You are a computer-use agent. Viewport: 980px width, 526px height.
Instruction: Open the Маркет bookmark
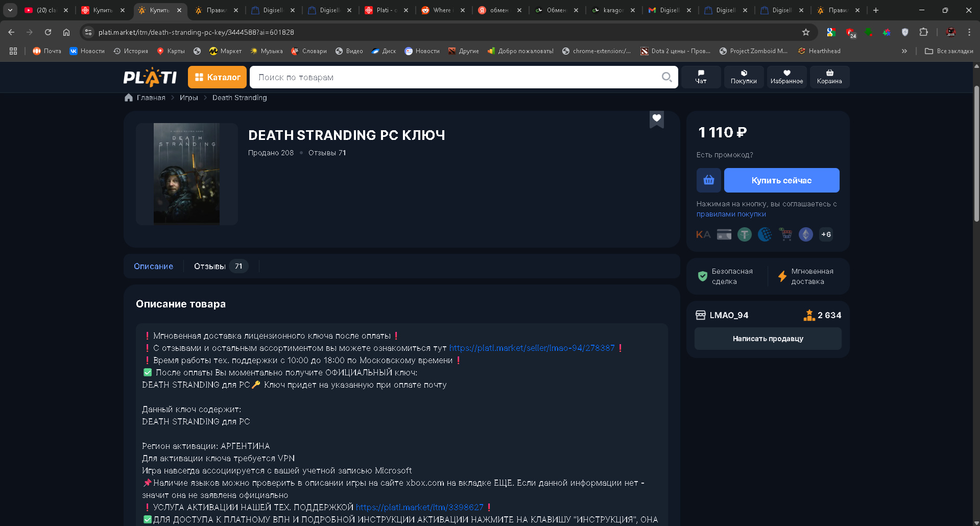(226, 51)
